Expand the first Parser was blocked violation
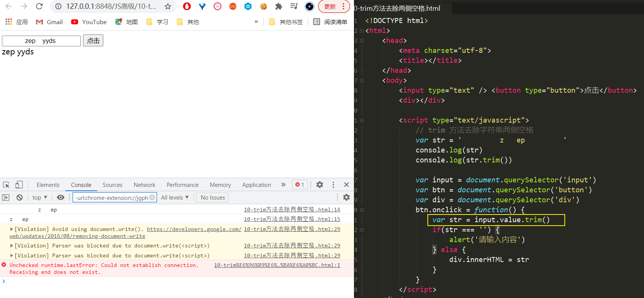This screenshot has width=644, height=298. 11,246
